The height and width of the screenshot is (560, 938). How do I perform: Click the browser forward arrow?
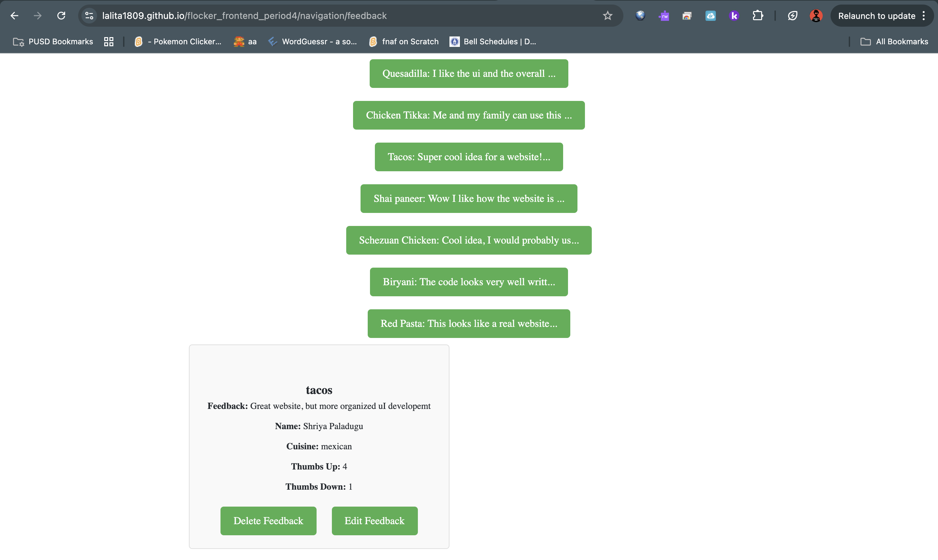click(37, 16)
